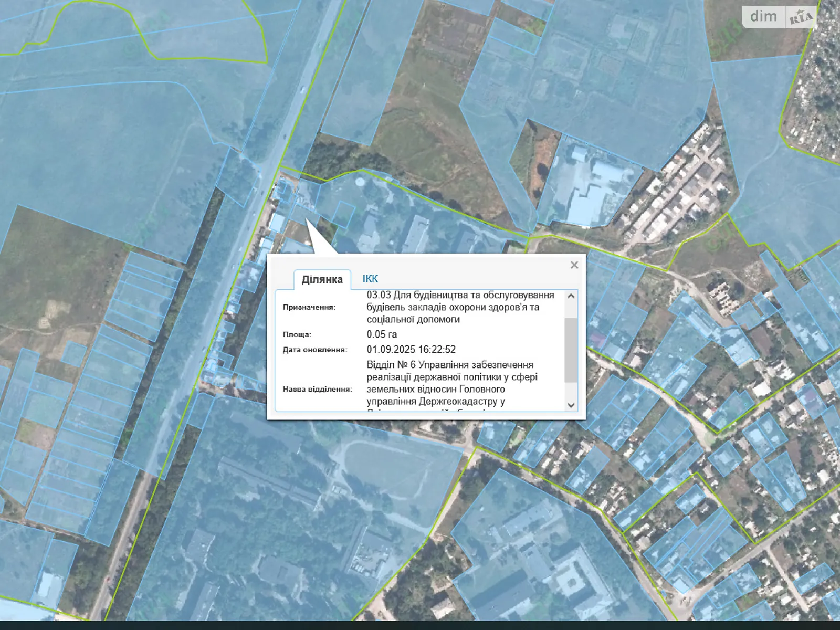This screenshot has width=840, height=630.
Task: Open the dim logo watermark
Action: tap(763, 17)
